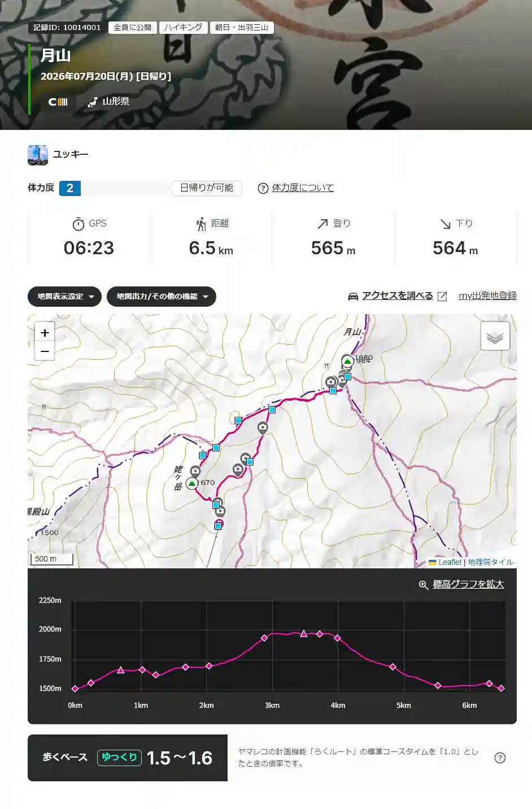Open the 標高グラフを拡大 link
The height and width of the screenshot is (809, 532).
(x=468, y=584)
